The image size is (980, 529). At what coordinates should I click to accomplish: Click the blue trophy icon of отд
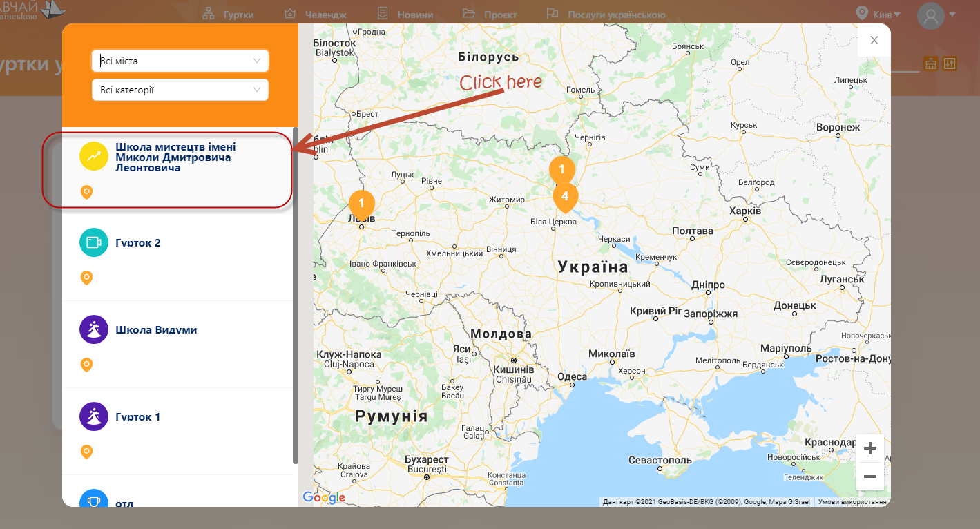[94, 498]
